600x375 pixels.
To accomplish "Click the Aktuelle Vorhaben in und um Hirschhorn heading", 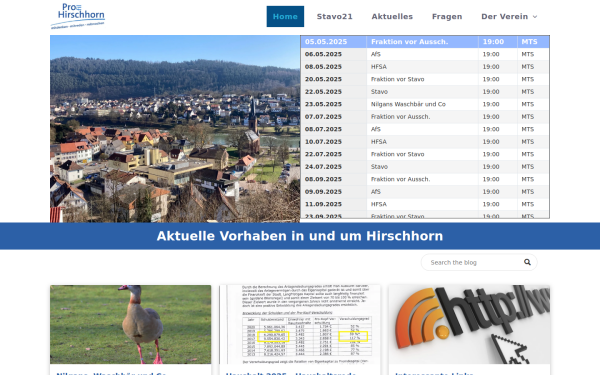I will pos(300,236).
